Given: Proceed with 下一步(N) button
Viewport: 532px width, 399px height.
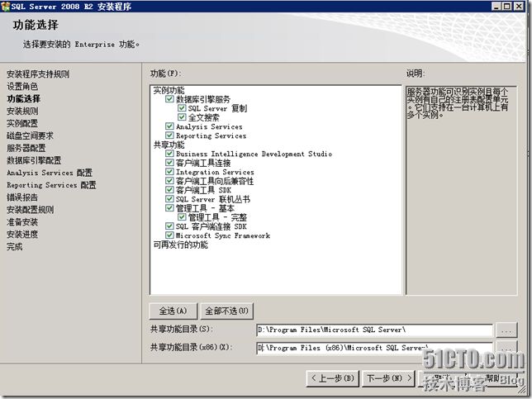Looking at the screenshot, I should 389,378.
